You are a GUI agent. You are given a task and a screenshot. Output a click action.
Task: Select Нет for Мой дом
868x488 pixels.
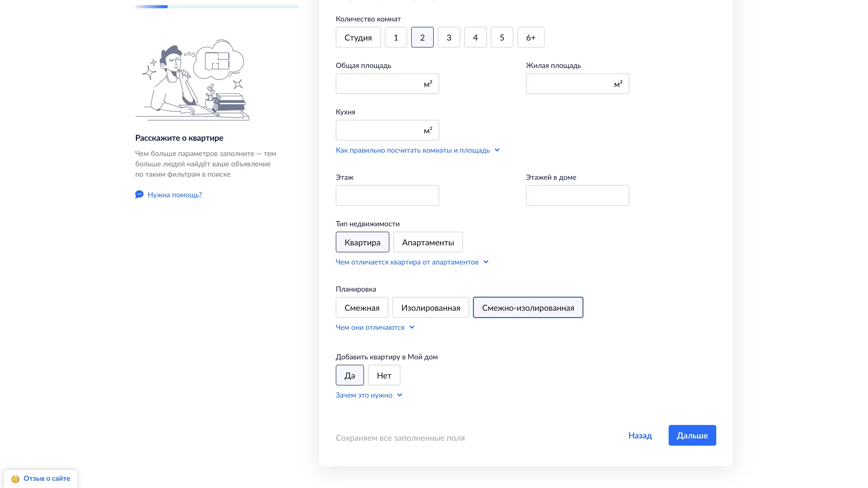tap(384, 375)
